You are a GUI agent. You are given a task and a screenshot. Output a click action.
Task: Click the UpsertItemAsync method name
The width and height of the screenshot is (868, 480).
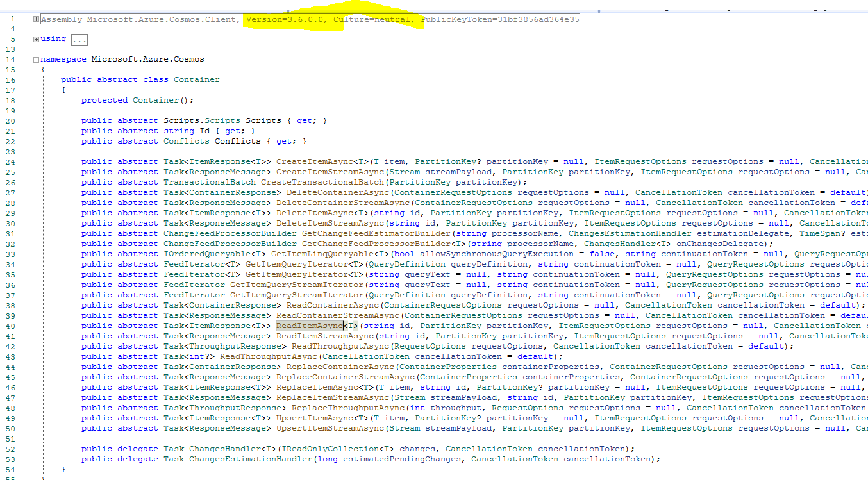point(312,417)
